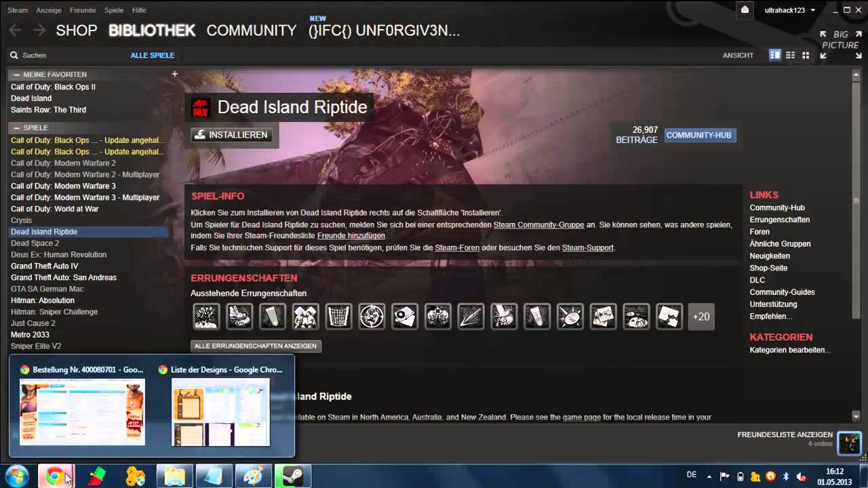Open the Anzeige menu
The width and height of the screenshot is (868, 488).
49,10
